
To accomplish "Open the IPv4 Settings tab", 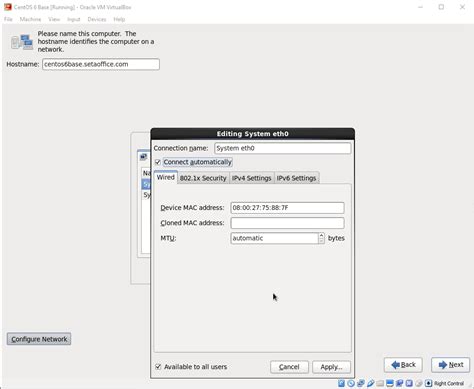I will (252, 178).
